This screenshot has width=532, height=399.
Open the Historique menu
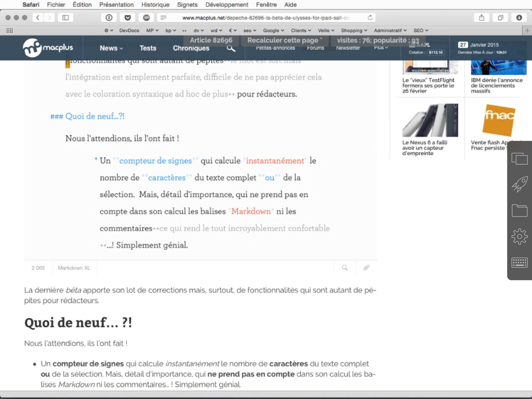pyautogui.click(x=155, y=5)
